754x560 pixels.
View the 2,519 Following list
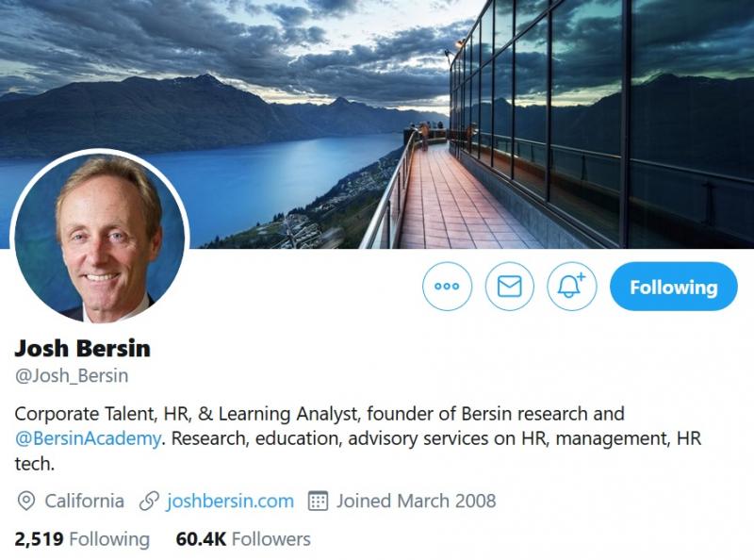(82, 539)
